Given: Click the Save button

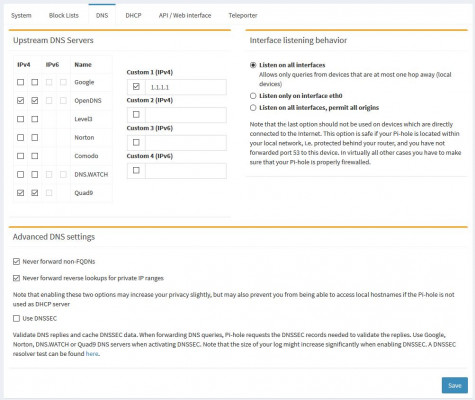Looking at the screenshot, I should 455,385.
